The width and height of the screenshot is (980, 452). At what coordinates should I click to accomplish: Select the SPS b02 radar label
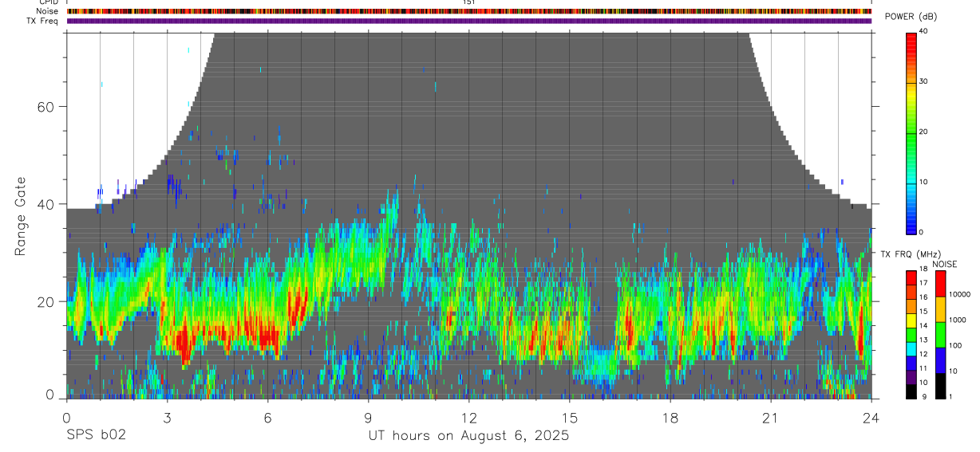click(x=96, y=435)
